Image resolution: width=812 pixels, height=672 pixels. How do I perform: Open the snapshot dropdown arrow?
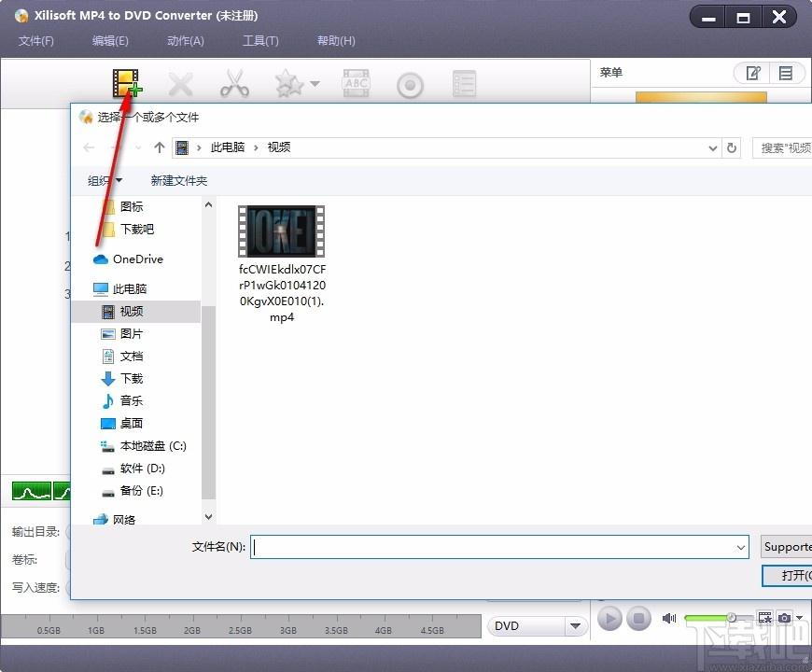[x=800, y=618]
